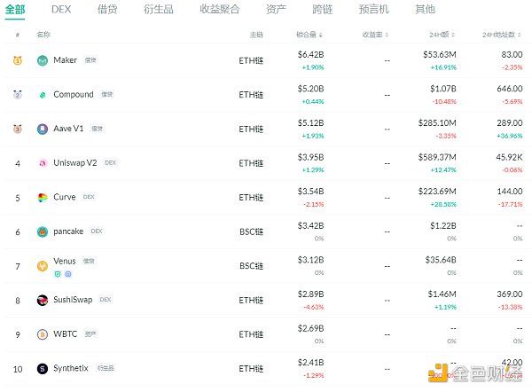Click the Synthetix logo icon
Viewport: 532px width, 392px height.
coord(43,368)
